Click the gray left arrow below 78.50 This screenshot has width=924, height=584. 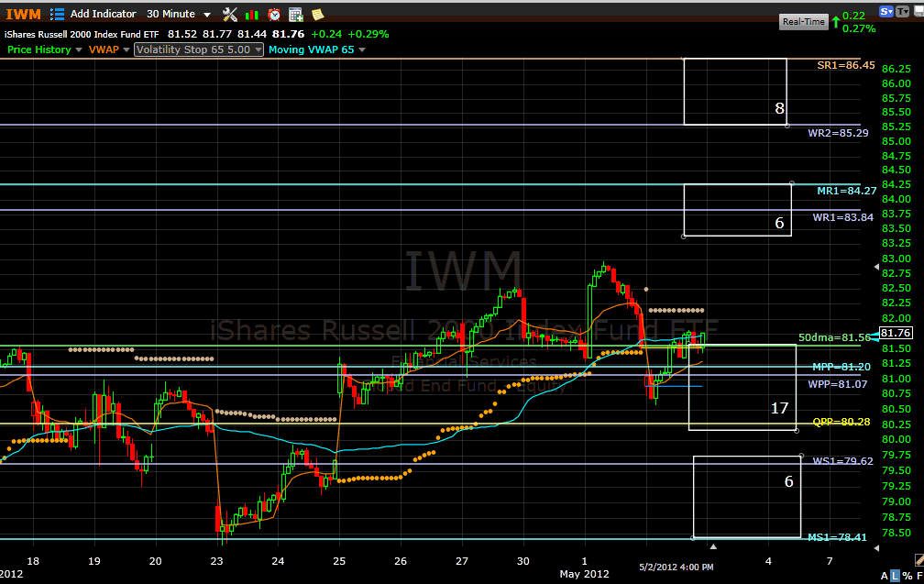[876, 548]
